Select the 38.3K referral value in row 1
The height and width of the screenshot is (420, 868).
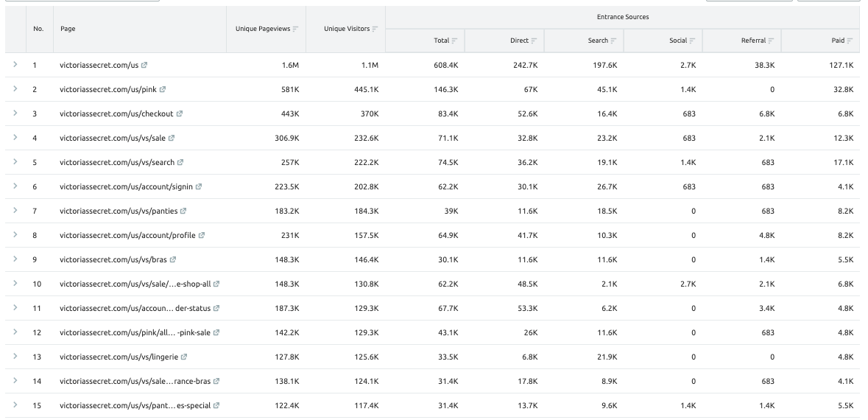pyautogui.click(x=765, y=65)
